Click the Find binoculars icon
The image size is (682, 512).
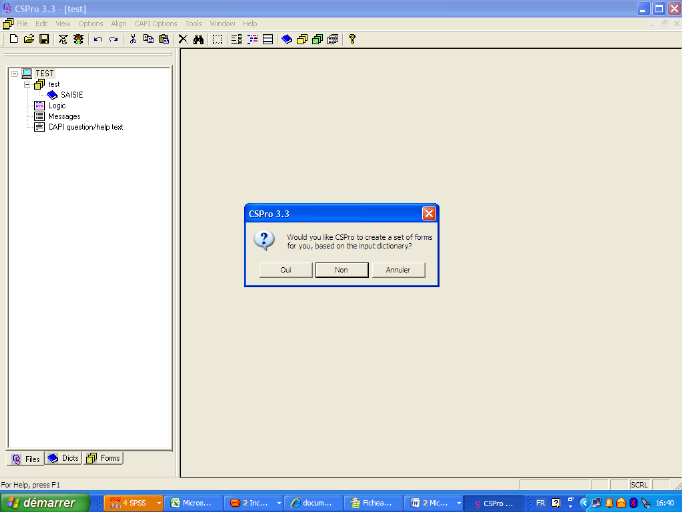tap(198, 39)
